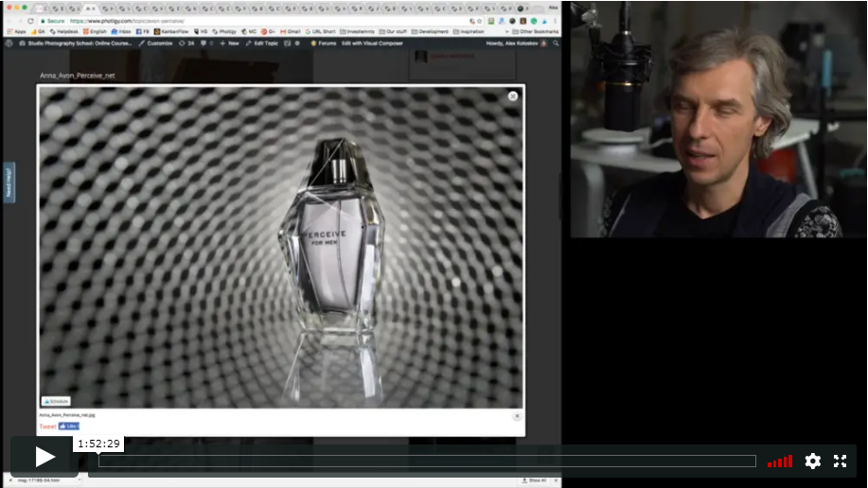Open the Customize admin link
Image resolution: width=868 pixels, height=488 pixels.
(x=155, y=44)
